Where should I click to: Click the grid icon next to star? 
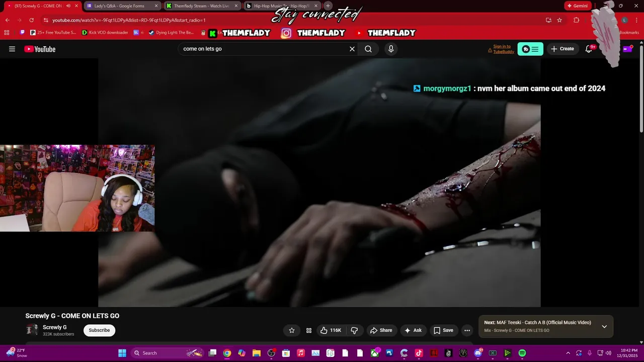click(309, 330)
